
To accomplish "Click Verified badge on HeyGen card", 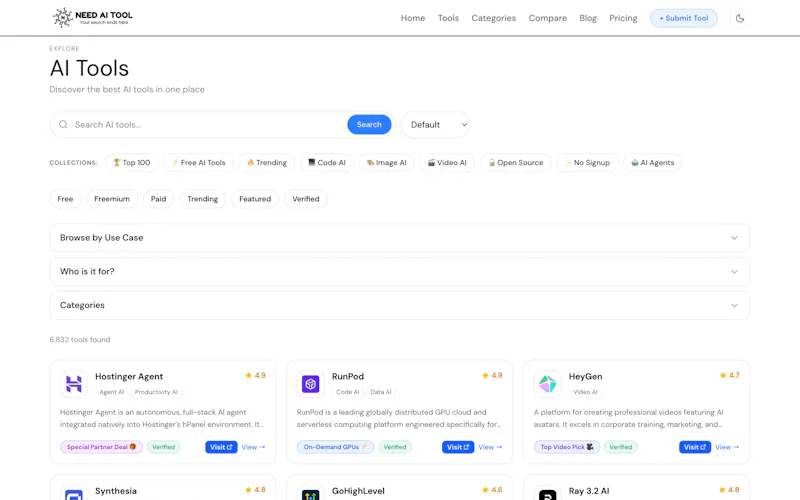I will click(x=621, y=447).
